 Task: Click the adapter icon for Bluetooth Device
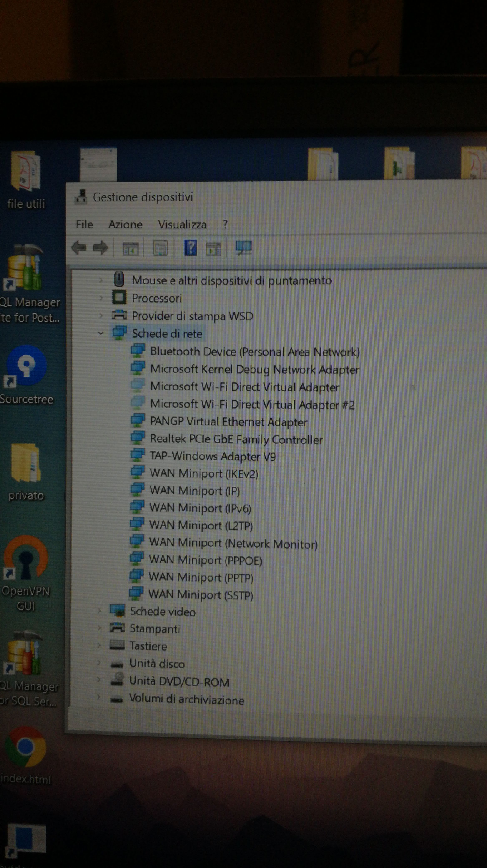[x=138, y=351]
